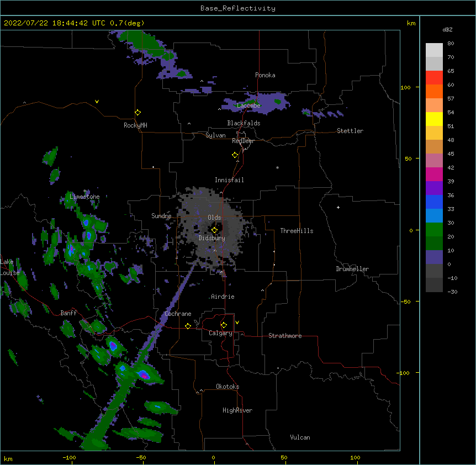Click the asterisk marker above Limestone label
Screen dimensions: 476x465
click(85, 191)
